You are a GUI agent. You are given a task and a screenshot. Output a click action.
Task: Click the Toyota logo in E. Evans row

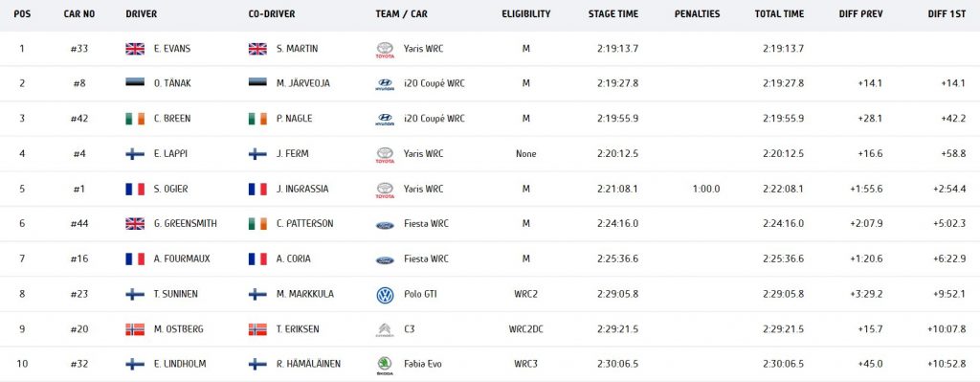click(x=385, y=50)
